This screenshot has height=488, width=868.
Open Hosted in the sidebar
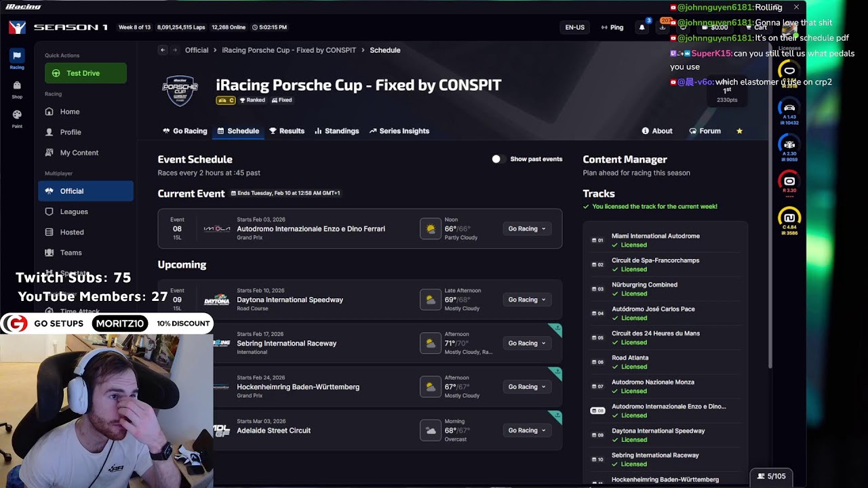click(x=85, y=232)
